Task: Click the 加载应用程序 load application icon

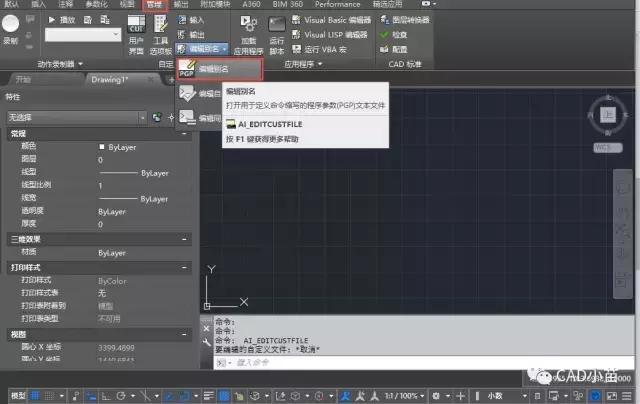Action: [248, 24]
